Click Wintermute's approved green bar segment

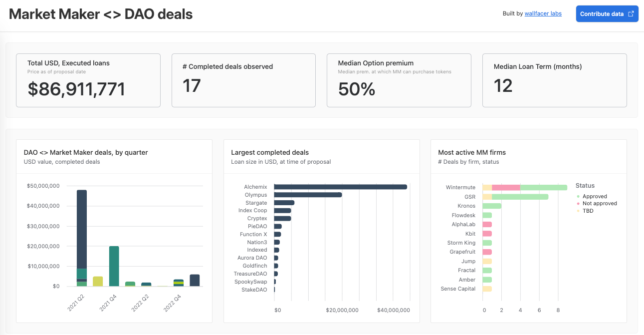click(x=544, y=187)
